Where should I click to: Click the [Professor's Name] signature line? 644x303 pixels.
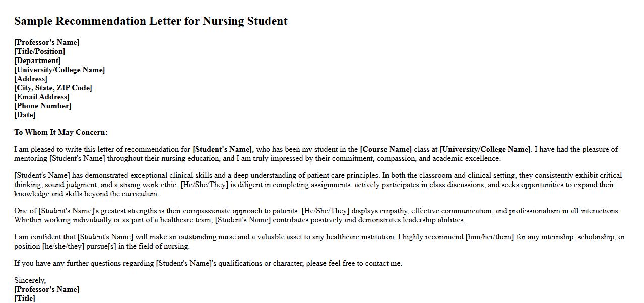pyautogui.click(x=46, y=289)
